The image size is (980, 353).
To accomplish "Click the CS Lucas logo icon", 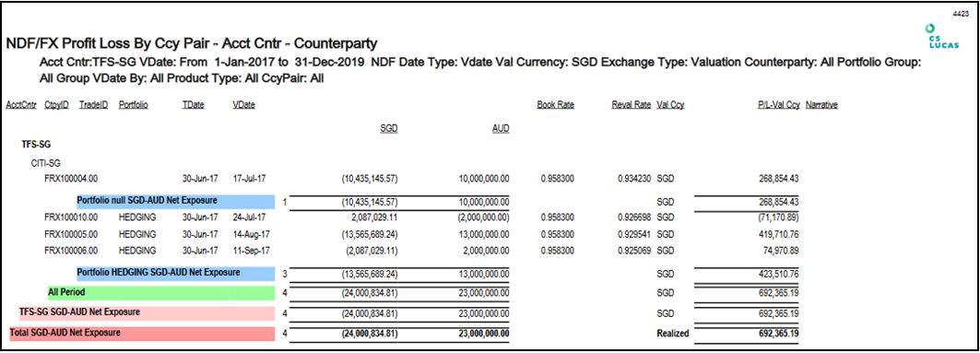I will coord(944,37).
